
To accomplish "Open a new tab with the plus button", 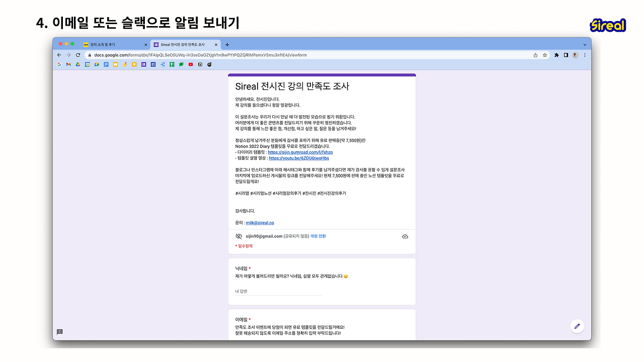I will 227,45.
